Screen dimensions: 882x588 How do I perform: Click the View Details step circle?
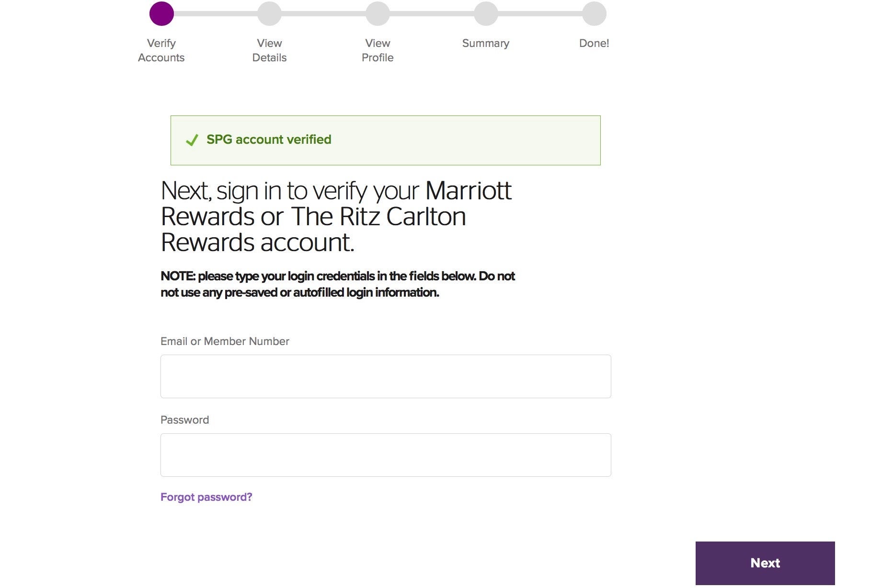[269, 13]
